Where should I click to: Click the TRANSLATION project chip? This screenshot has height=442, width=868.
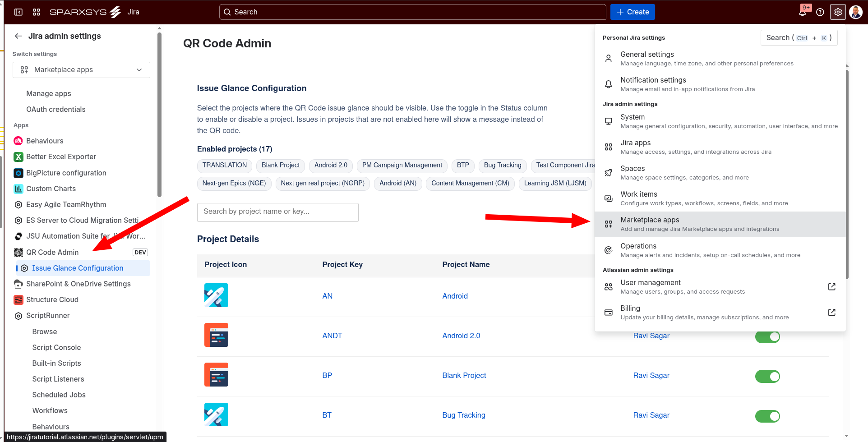(x=225, y=166)
